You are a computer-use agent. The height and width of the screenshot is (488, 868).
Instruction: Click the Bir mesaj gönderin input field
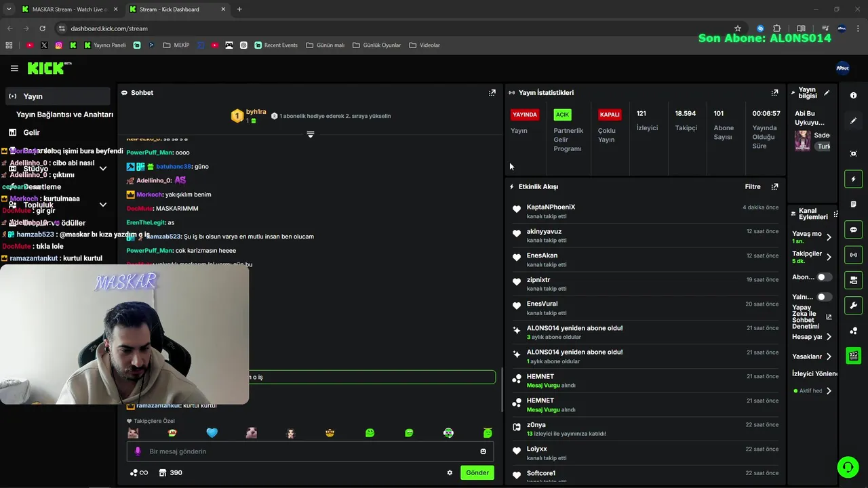pyautogui.click(x=311, y=451)
